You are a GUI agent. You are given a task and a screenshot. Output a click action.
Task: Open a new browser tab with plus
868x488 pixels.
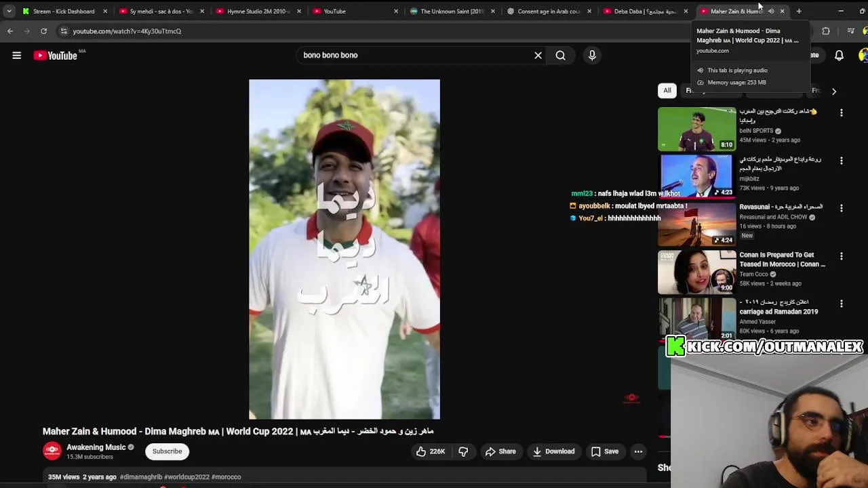(799, 12)
